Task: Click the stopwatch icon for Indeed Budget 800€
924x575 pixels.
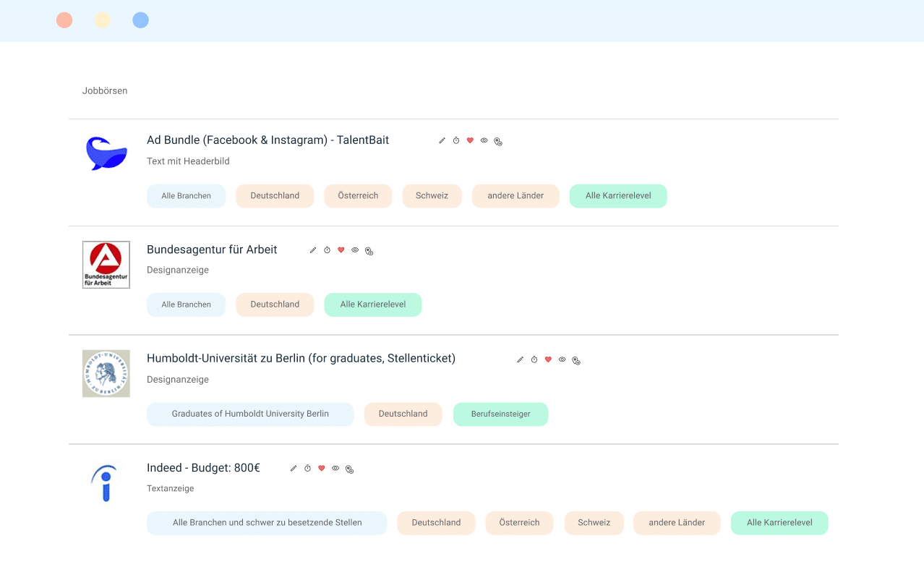Action: pyautogui.click(x=307, y=468)
